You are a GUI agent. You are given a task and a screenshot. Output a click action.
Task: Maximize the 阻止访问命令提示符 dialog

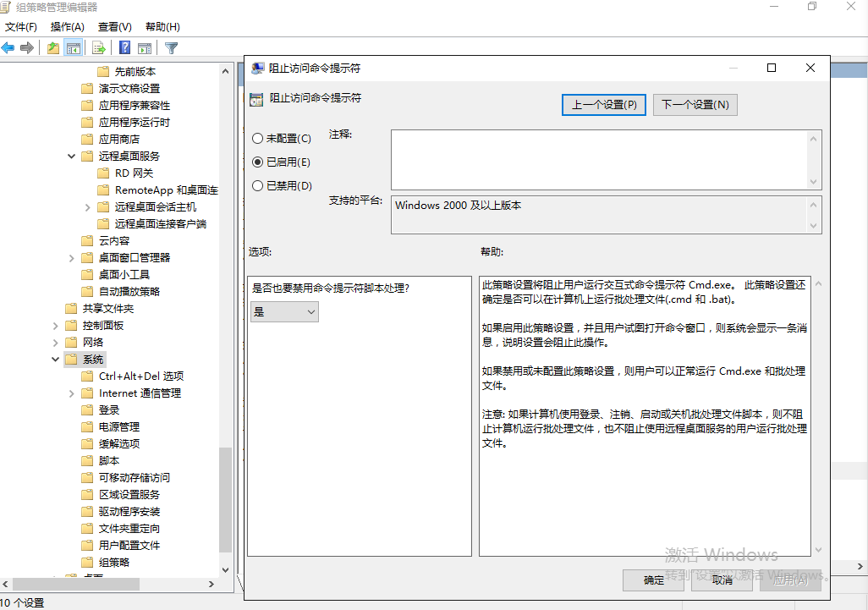(771, 68)
